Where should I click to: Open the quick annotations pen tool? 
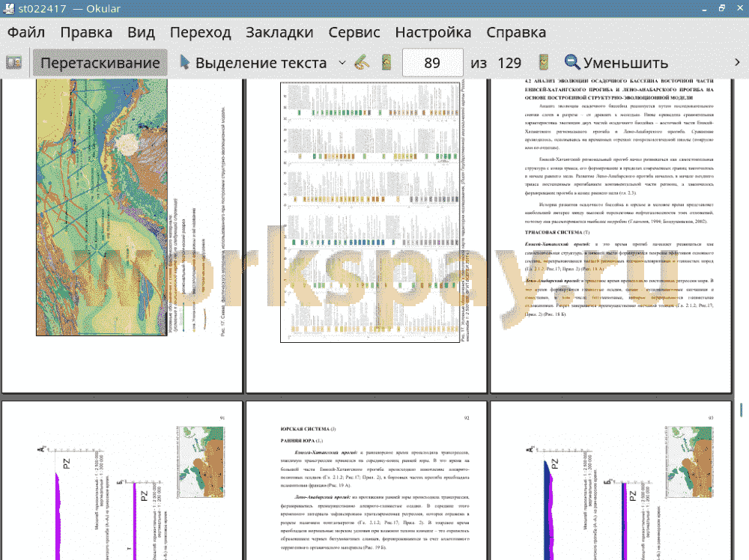coord(362,63)
